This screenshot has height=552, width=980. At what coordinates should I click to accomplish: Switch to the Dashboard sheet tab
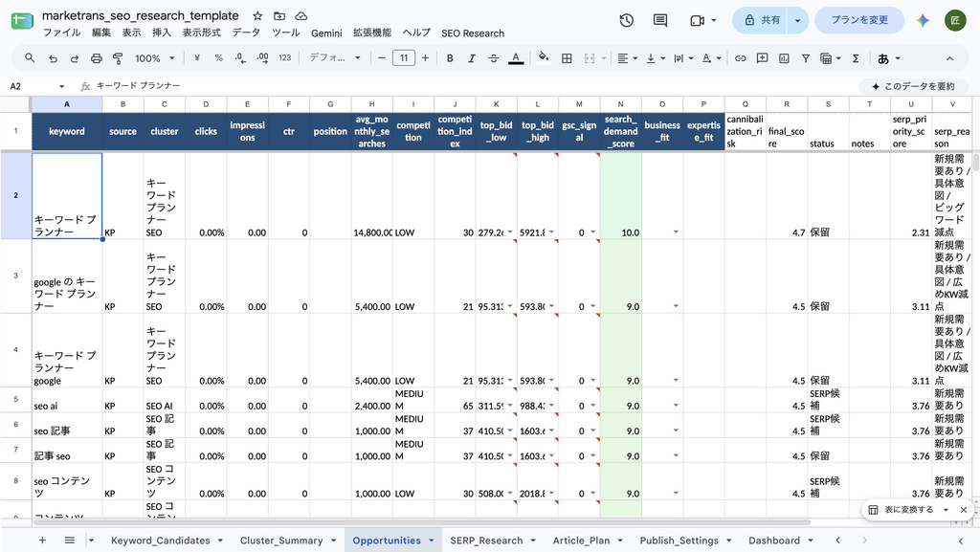coord(773,541)
